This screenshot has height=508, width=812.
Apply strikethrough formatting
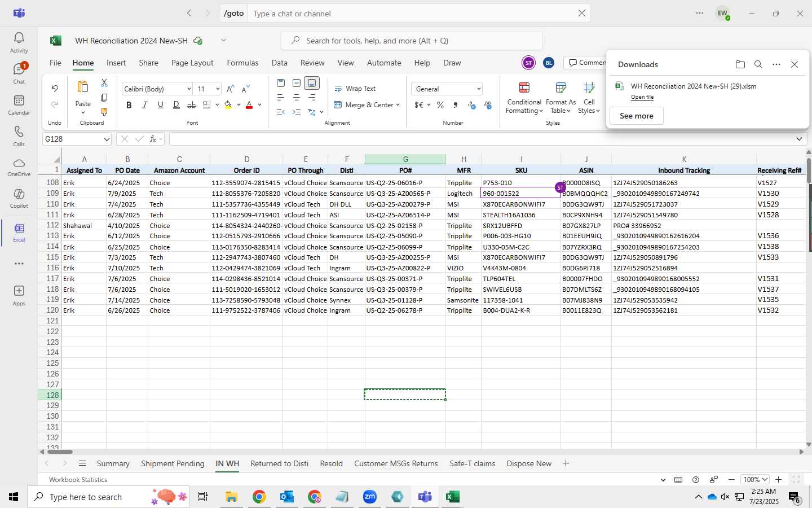pyautogui.click(x=192, y=105)
